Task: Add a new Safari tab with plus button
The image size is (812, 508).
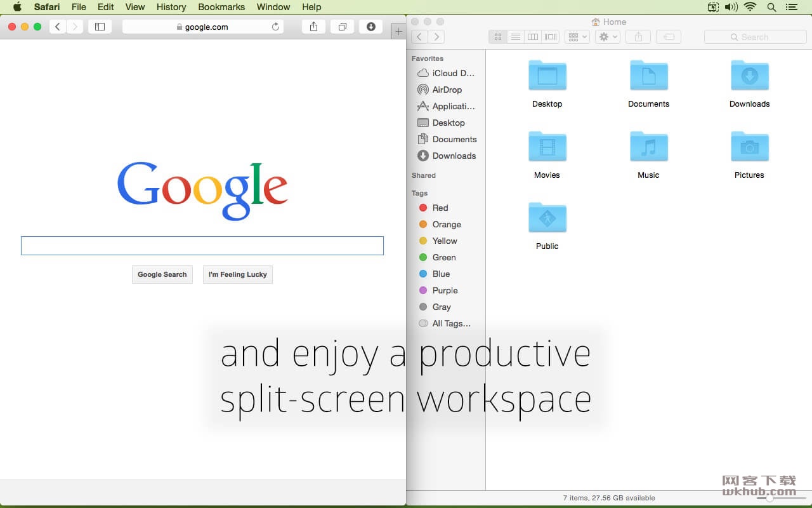Action: click(x=398, y=32)
